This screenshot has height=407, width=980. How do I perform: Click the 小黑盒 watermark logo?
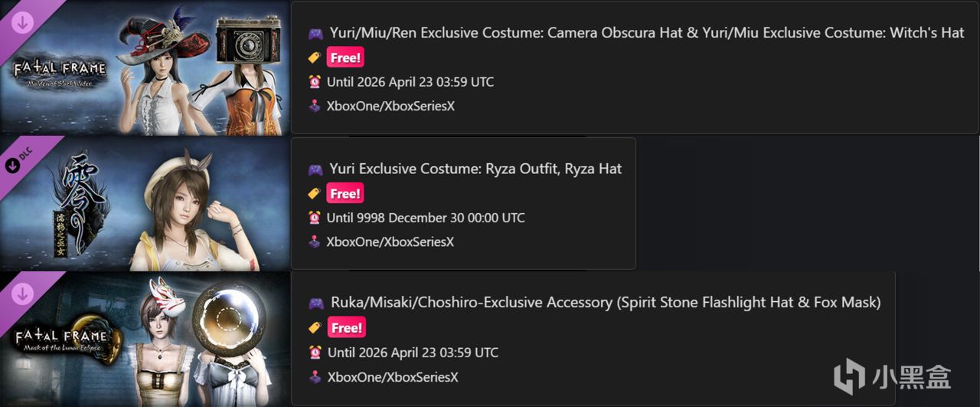pos(893,376)
